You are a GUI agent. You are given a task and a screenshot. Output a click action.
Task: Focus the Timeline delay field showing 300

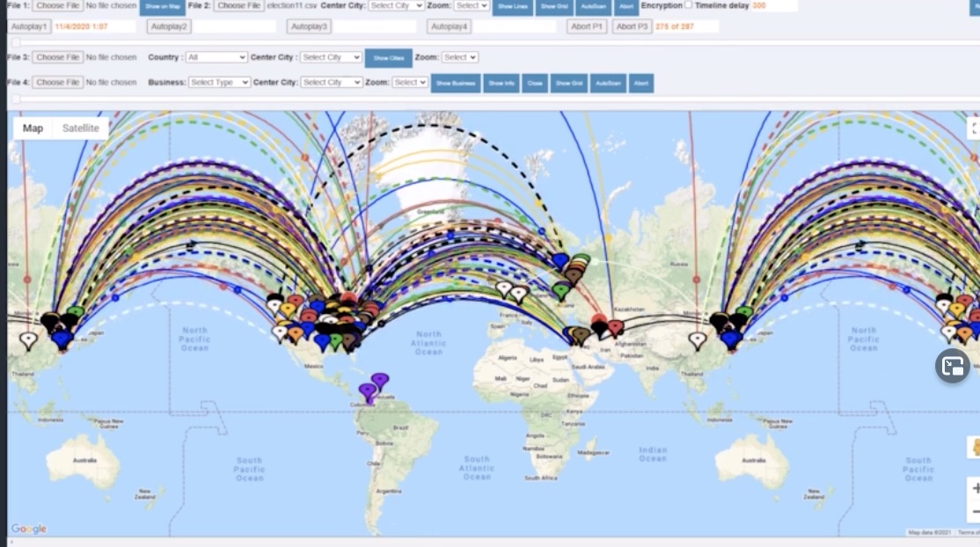tap(773, 5)
